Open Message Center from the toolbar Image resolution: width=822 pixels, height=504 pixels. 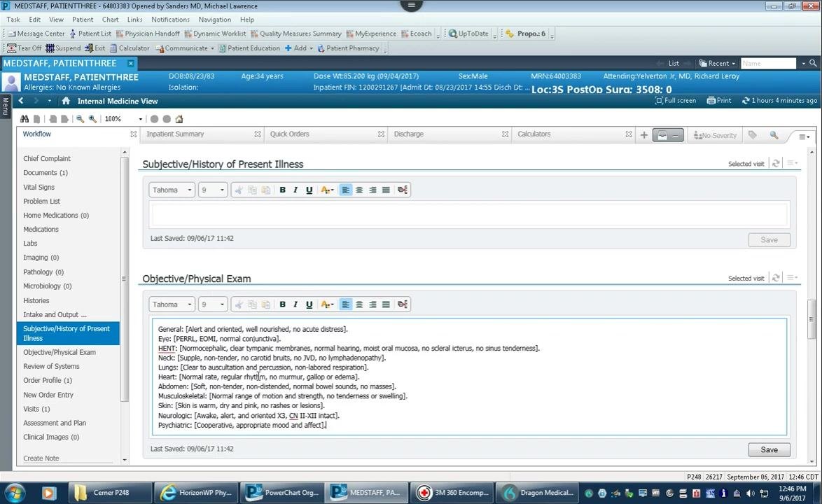coord(36,34)
